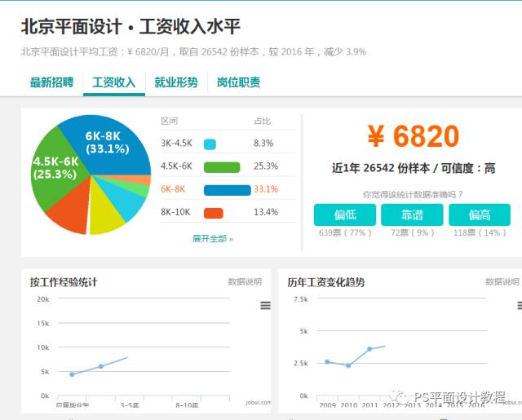Select the 工资收入 tab
The image size is (522, 420).
114,82
